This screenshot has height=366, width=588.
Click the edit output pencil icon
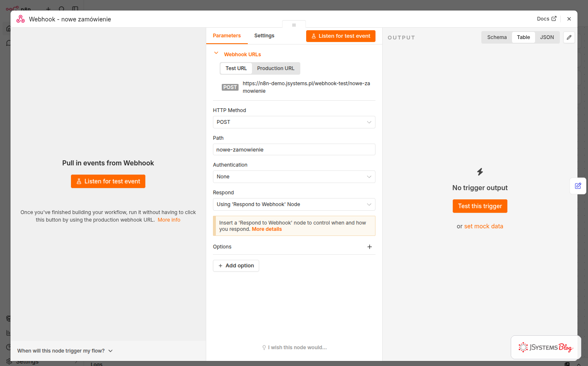[569, 37]
